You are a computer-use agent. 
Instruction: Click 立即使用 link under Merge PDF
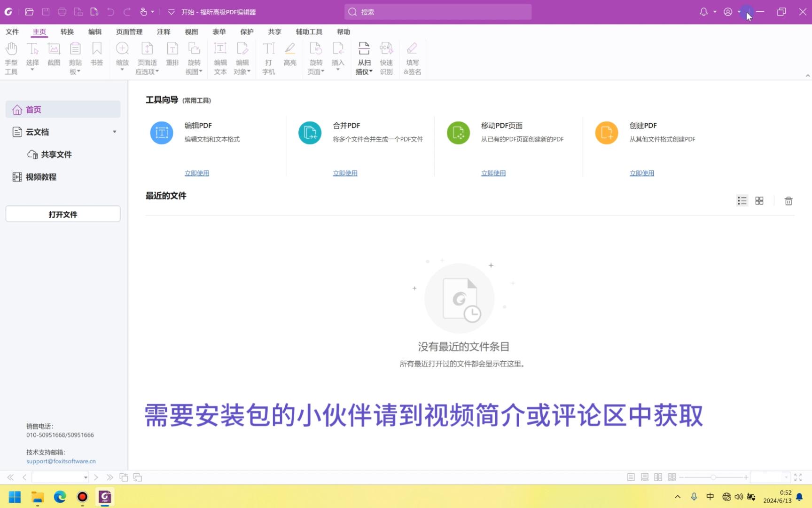tap(345, 173)
